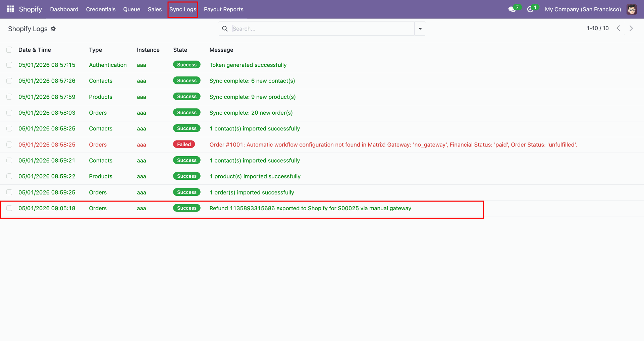Open 'Refund 1135893315686 exported to Shopify' message
Image resolution: width=644 pixels, height=341 pixels.
coord(310,208)
